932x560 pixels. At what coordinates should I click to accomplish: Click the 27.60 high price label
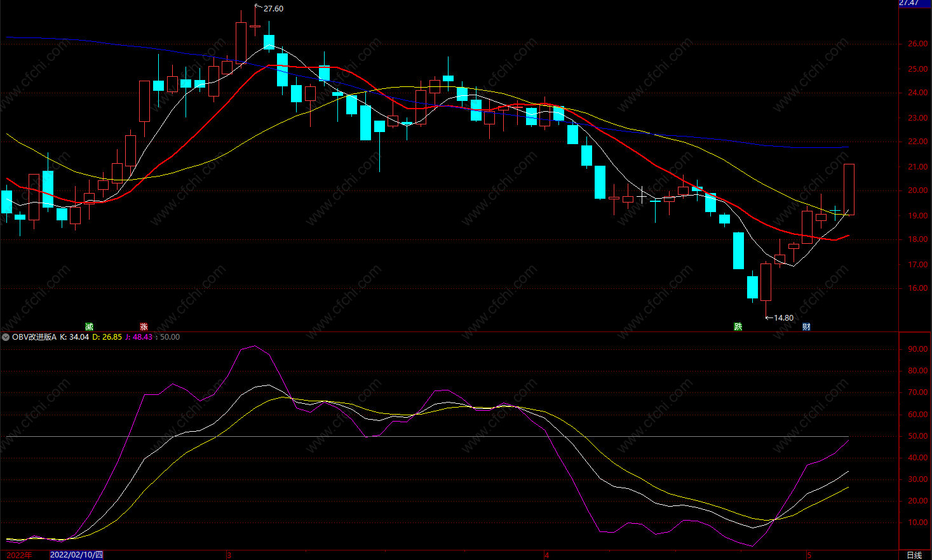[x=273, y=9]
